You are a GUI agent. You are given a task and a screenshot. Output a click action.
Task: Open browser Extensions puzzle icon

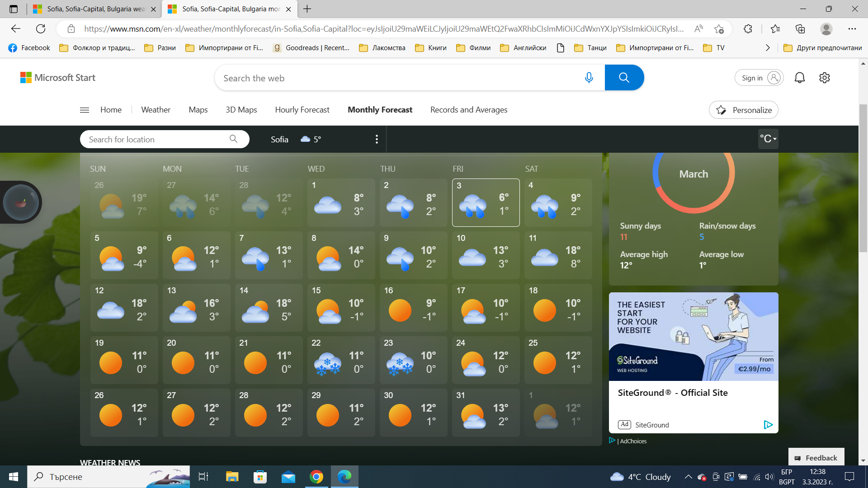click(x=748, y=29)
